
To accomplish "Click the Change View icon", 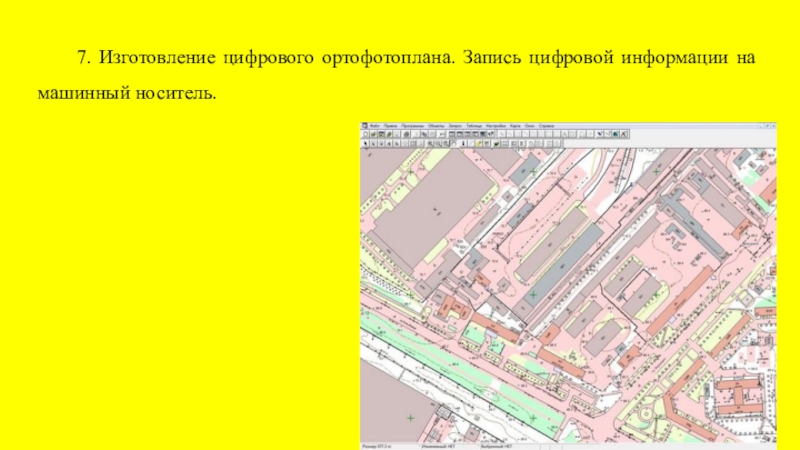I will click(x=445, y=143).
